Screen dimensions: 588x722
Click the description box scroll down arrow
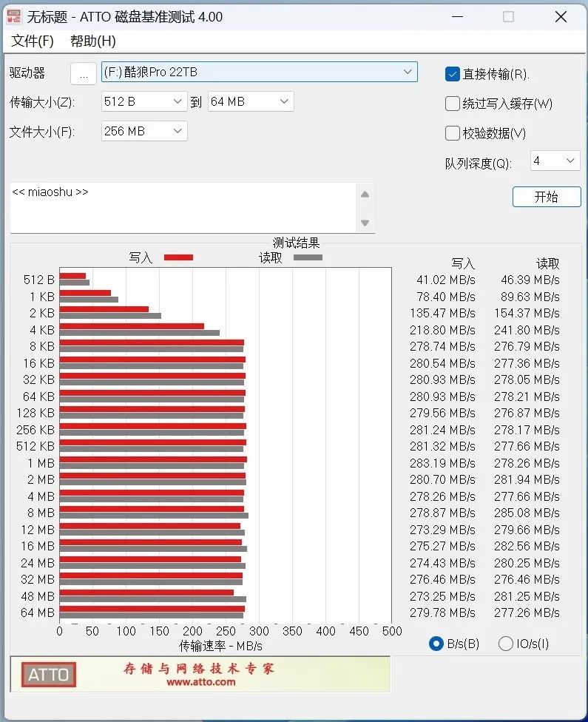click(x=365, y=223)
